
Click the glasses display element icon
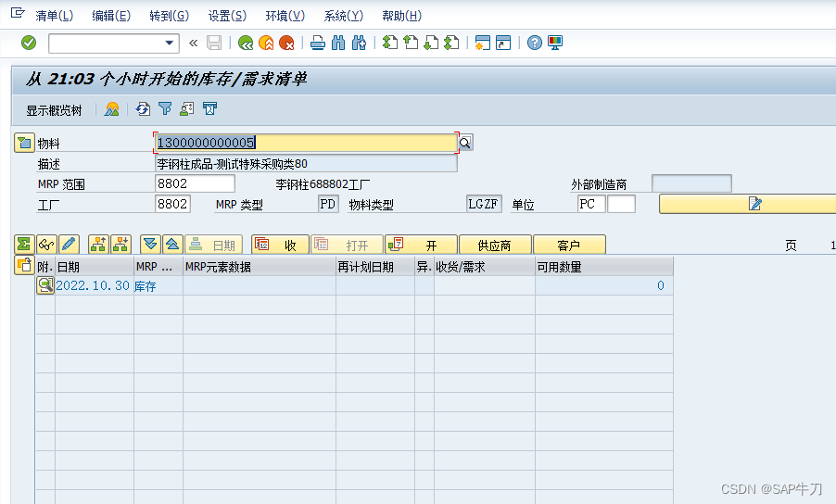46,245
